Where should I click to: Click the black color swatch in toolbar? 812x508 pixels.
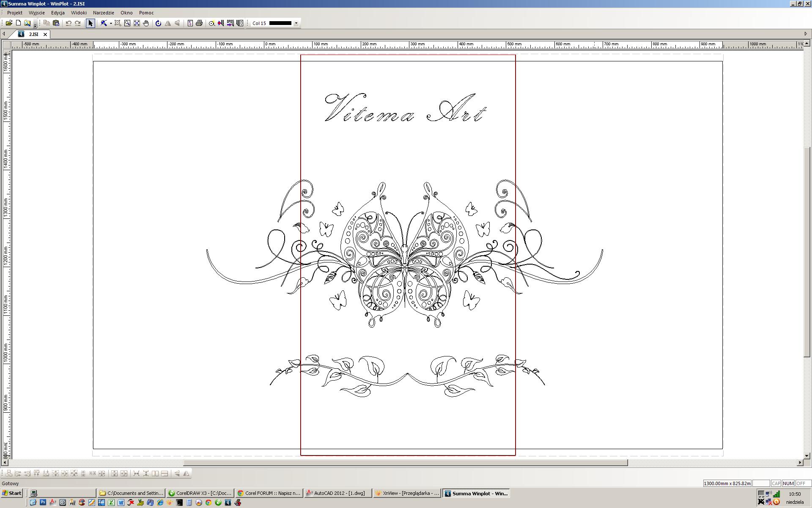click(x=280, y=23)
